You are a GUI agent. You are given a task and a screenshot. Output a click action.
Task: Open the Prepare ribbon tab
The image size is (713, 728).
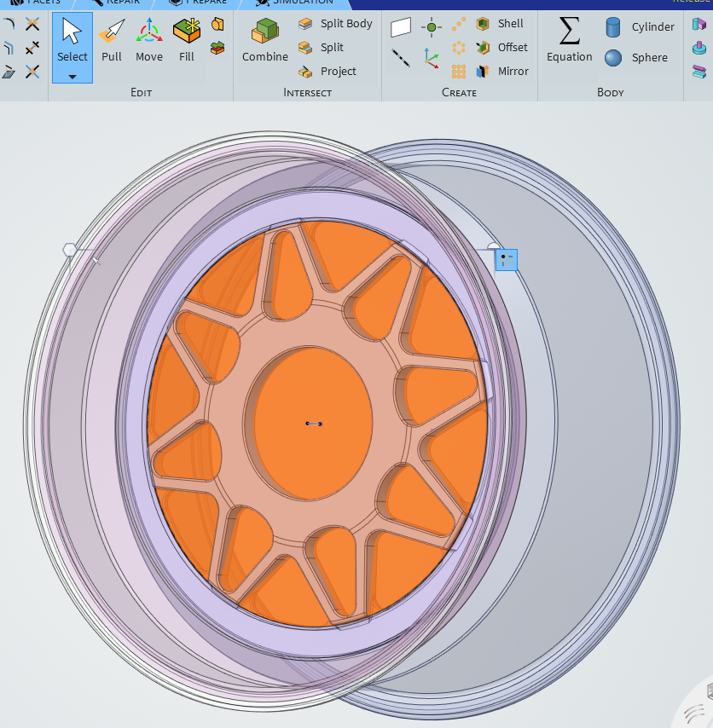pos(201,3)
